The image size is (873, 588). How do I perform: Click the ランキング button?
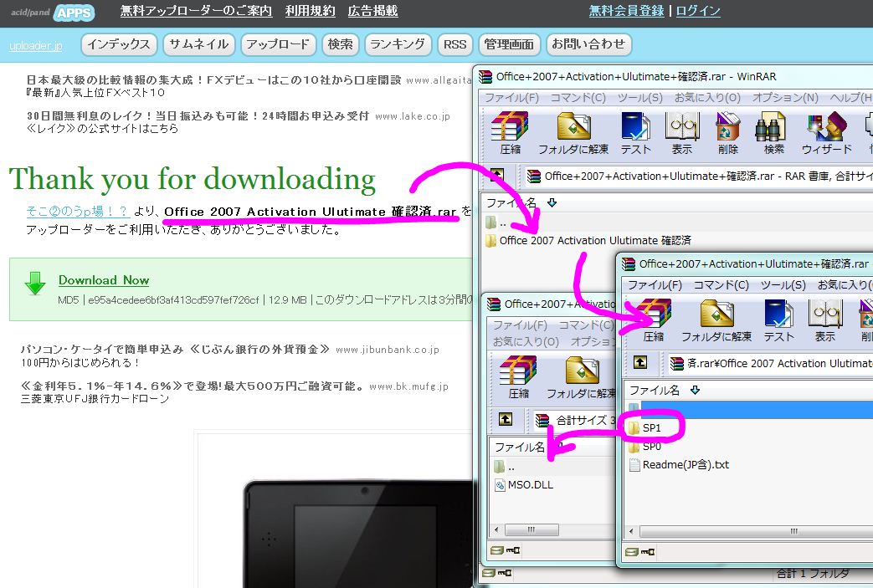tap(398, 44)
